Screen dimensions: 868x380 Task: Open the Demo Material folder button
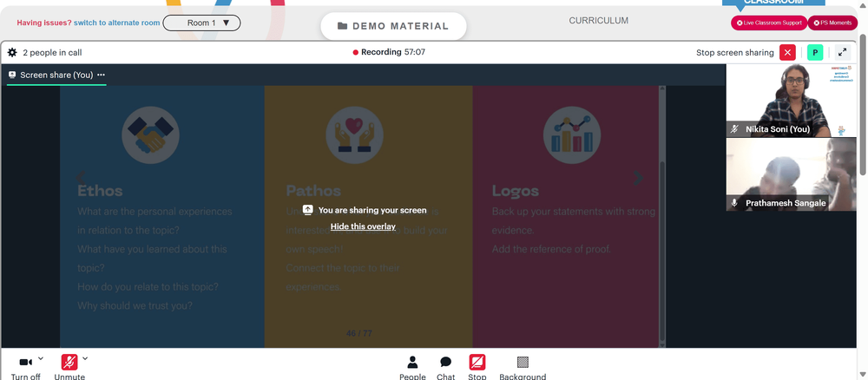[x=393, y=26]
